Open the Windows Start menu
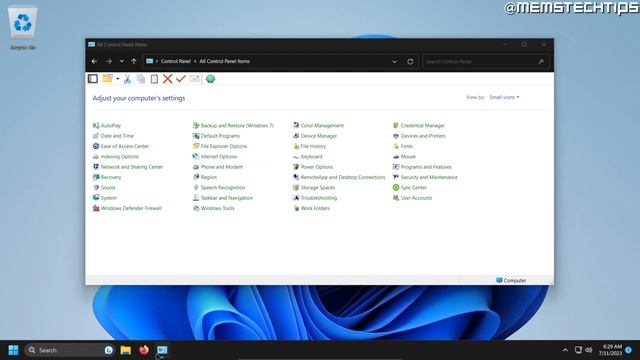640x360 pixels. coord(13,350)
